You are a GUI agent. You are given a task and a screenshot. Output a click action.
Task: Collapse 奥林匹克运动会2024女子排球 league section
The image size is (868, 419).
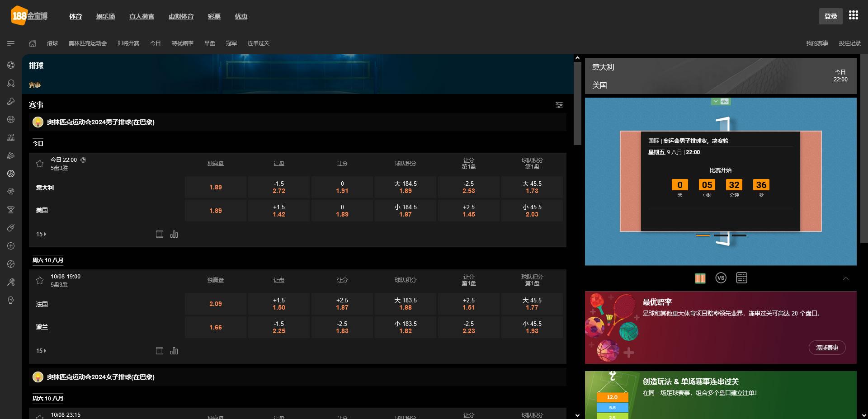297,377
